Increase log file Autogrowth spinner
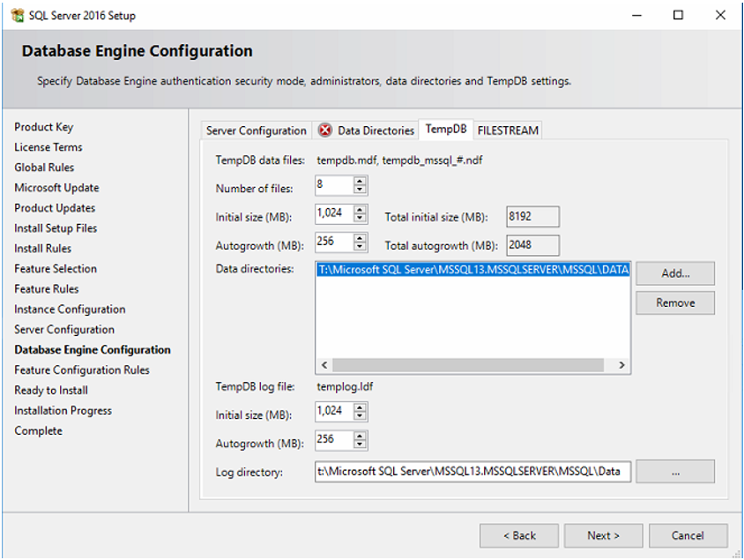The height and width of the screenshot is (560, 744). (361, 436)
